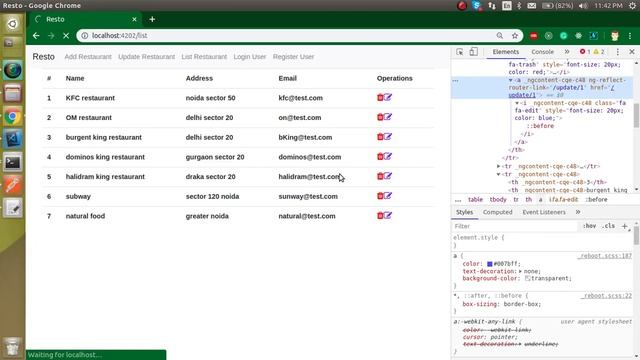Edit subway restaurant row
Viewport: 640px width, 360px height.
[x=388, y=196]
